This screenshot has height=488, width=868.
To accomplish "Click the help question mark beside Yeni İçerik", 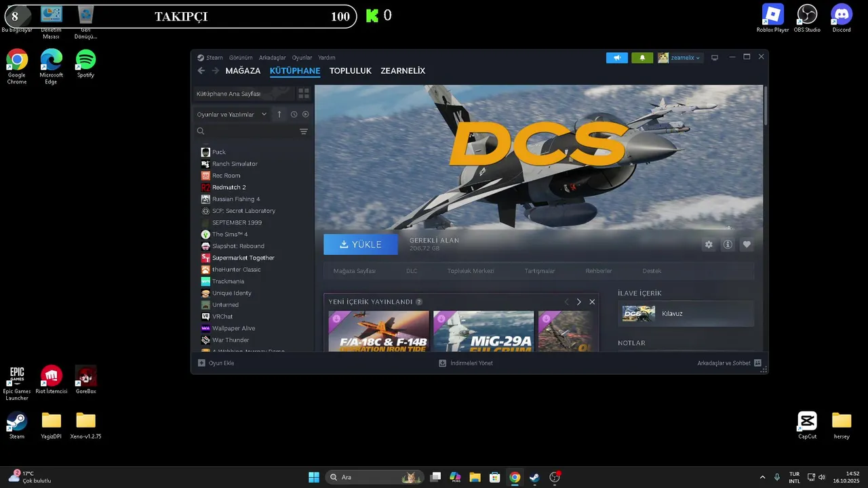I will [419, 302].
